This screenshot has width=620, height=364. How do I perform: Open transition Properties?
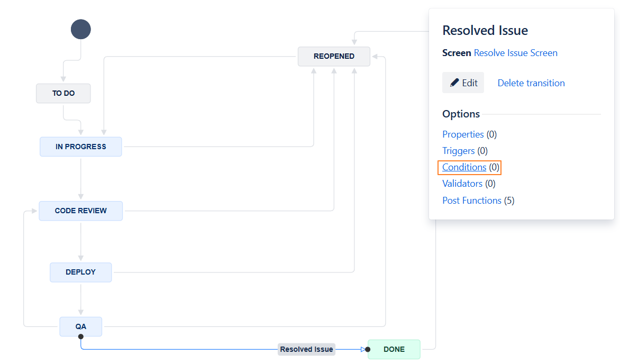[x=463, y=134]
